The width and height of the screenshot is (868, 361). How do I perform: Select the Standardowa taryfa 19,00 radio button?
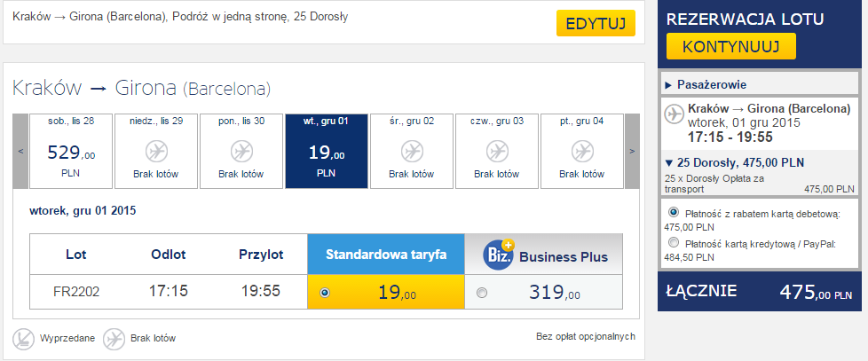[x=325, y=293]
